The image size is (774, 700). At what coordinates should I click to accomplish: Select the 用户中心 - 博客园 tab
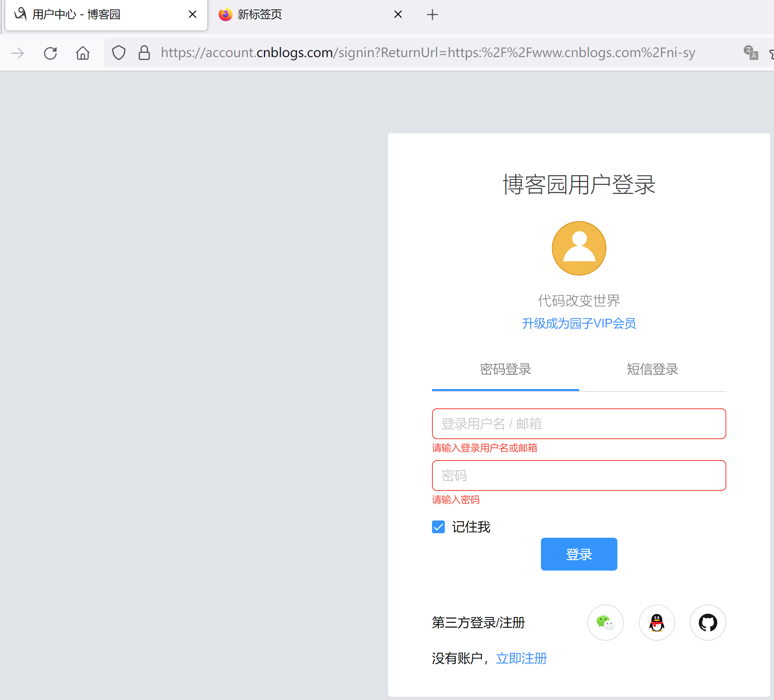pyautogui.click(x=106, y=15)
